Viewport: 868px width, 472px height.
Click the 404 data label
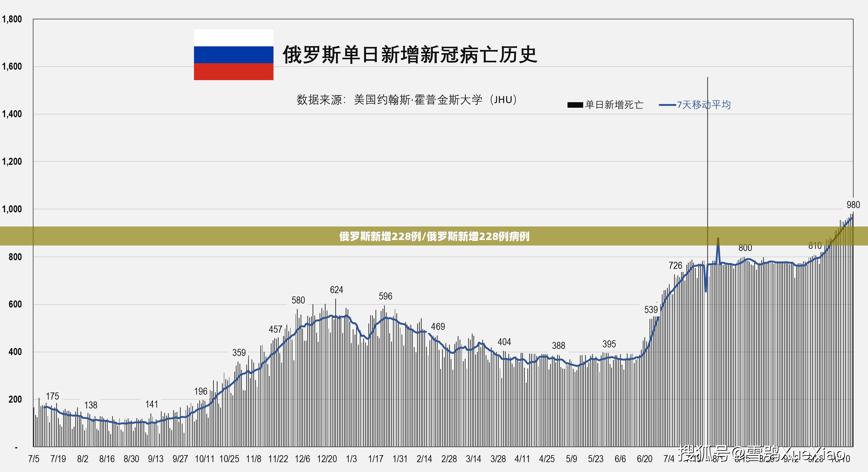coord(504,342)
